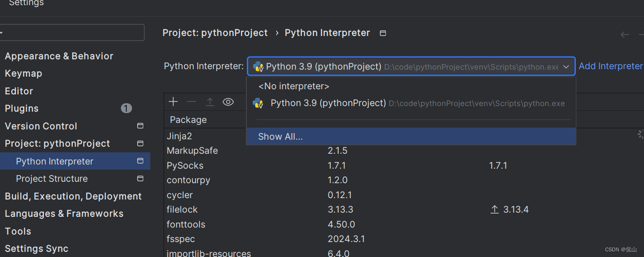Open Appearance & Behavior settings section
Image resolution: width=644 pixels, height=257 pixels.
[59, 56]
